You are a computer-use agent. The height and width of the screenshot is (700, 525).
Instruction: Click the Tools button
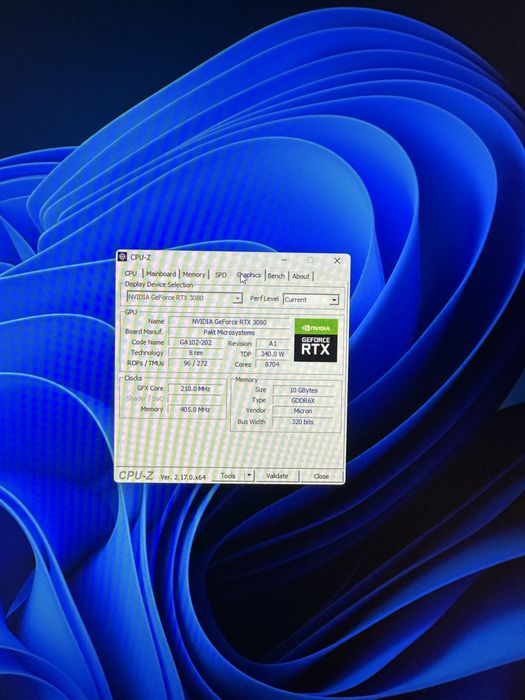[228, 476]
